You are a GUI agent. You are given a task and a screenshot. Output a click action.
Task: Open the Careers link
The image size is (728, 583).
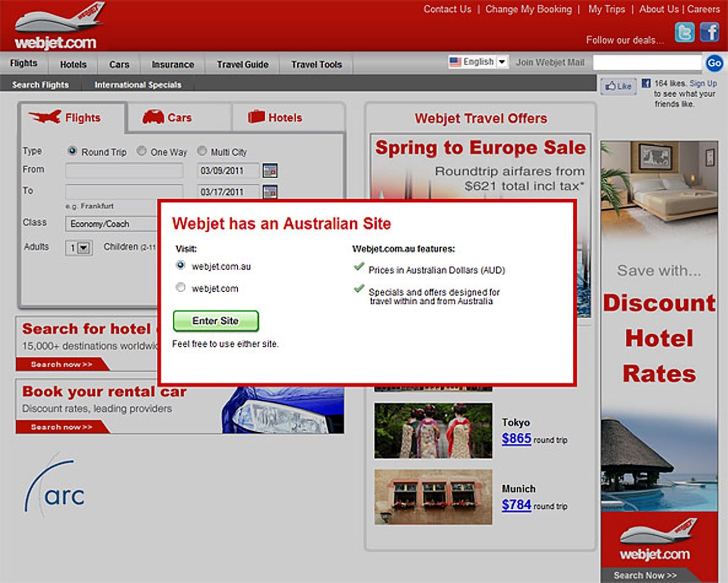click(703, 9)
